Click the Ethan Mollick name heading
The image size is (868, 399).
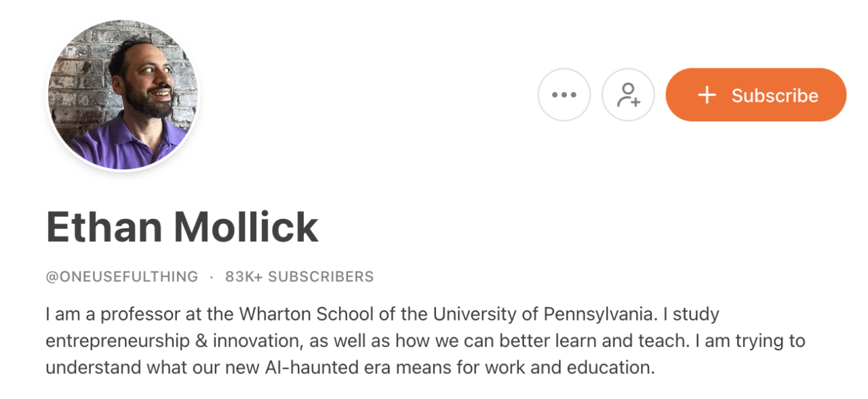[x=182, y=227]
